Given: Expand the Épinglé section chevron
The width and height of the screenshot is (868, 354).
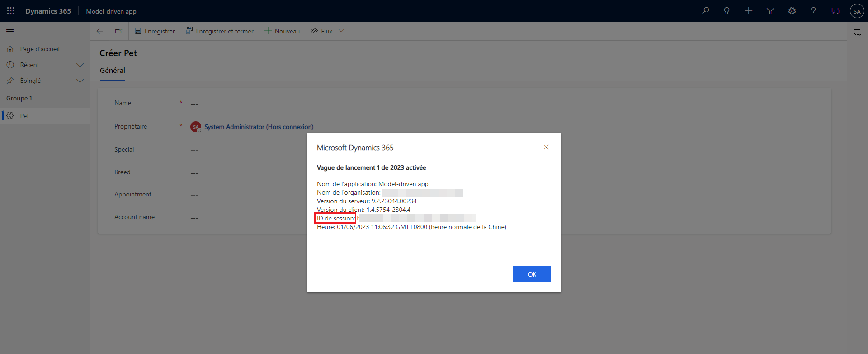Looking at the screenshot, I should (x=80, y=81).
